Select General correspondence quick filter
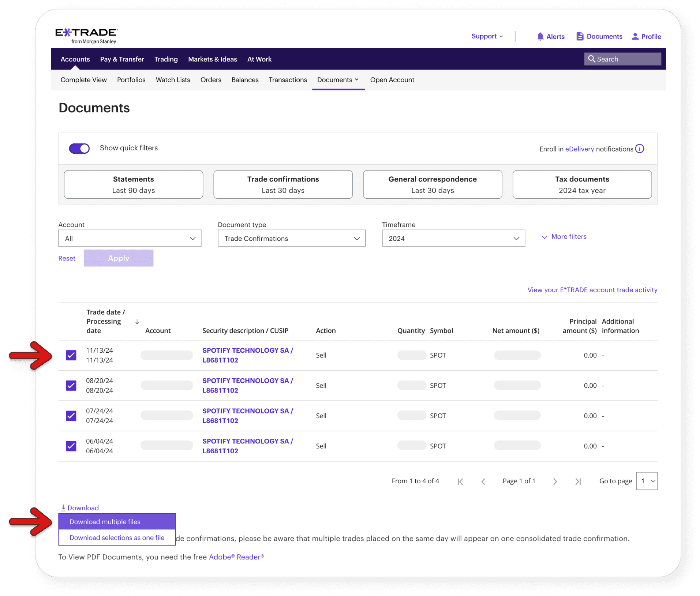 click(433, 184)
